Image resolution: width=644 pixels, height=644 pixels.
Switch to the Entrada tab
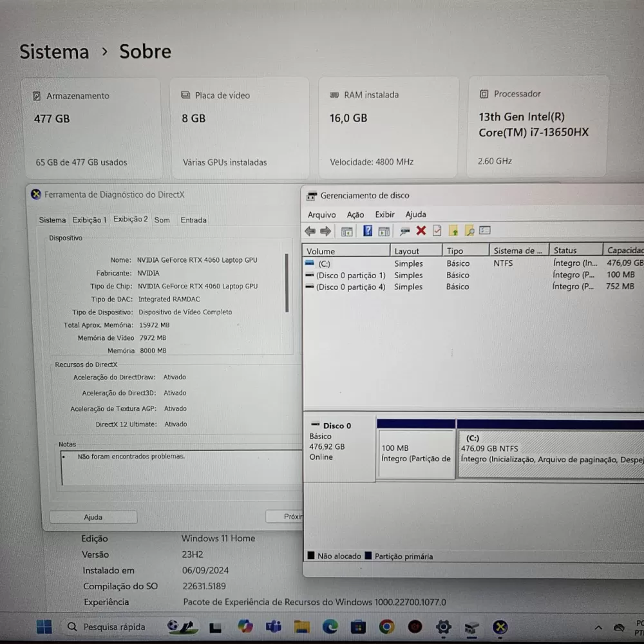coord(193,220)
